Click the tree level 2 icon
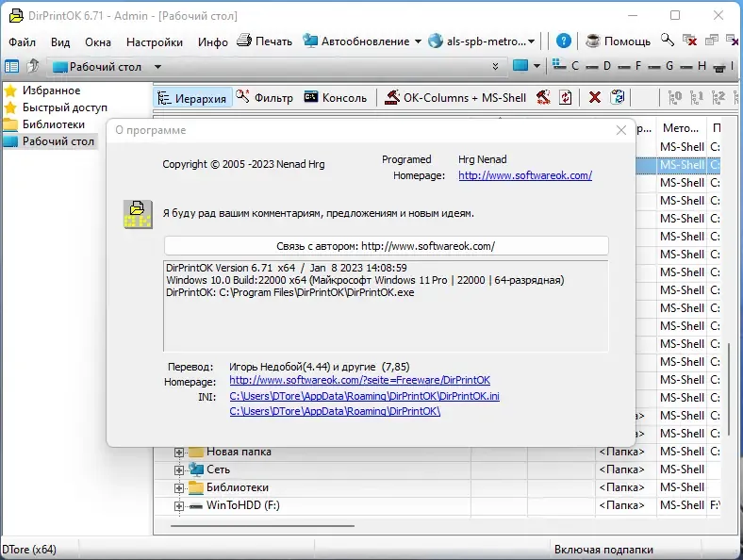This screenshot has height=560, width=743. 718,98
